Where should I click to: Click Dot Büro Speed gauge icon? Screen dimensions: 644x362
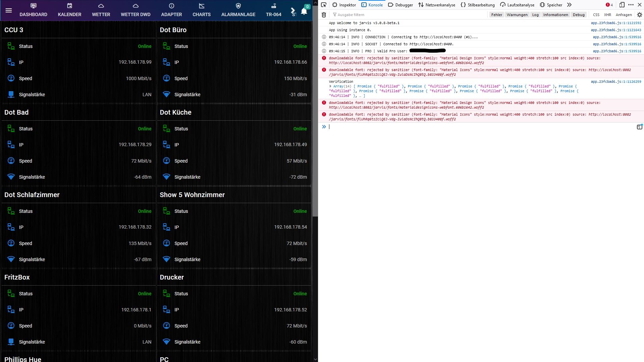(x=166, y=78)
